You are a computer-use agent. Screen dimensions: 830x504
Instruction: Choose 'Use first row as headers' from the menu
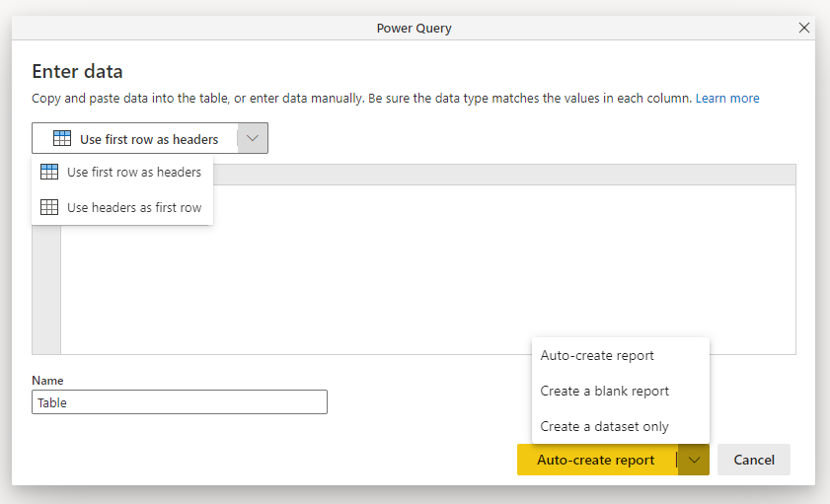coord(133,172)
